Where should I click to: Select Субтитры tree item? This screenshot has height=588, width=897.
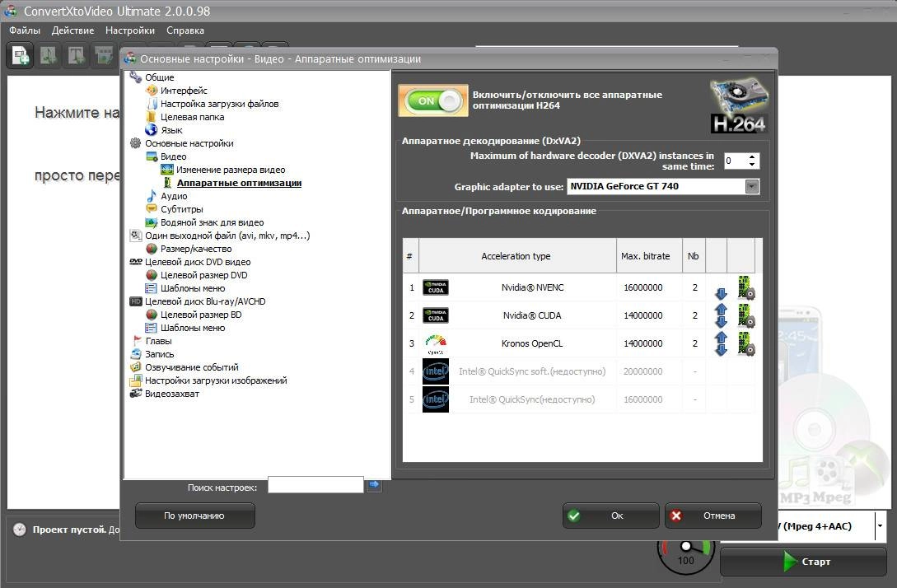point(182,209)
